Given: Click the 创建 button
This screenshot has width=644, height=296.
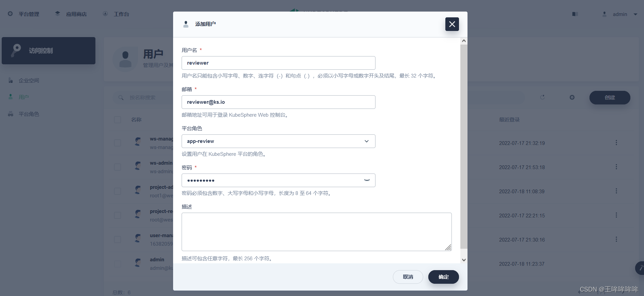Looking at the screenshot, I should pos(610,98).
